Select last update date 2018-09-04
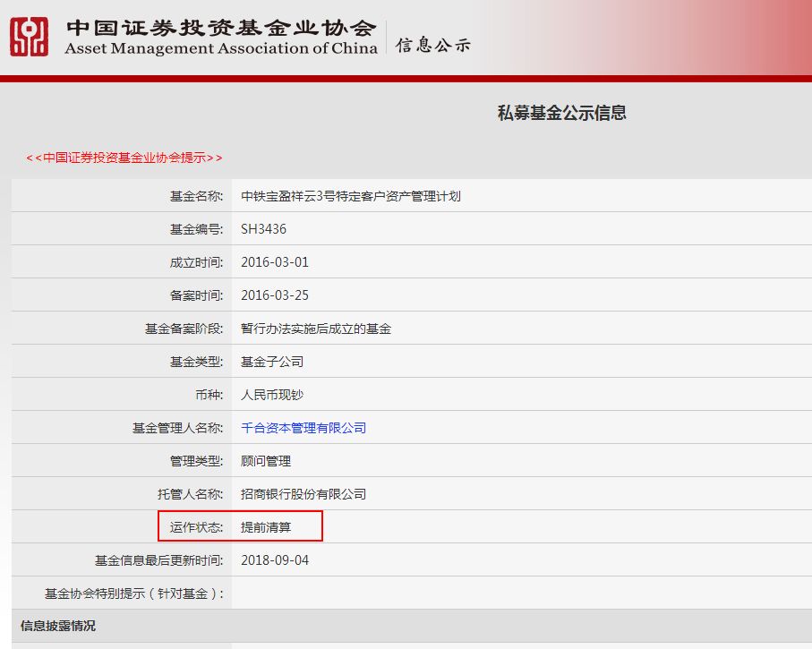 275,560
